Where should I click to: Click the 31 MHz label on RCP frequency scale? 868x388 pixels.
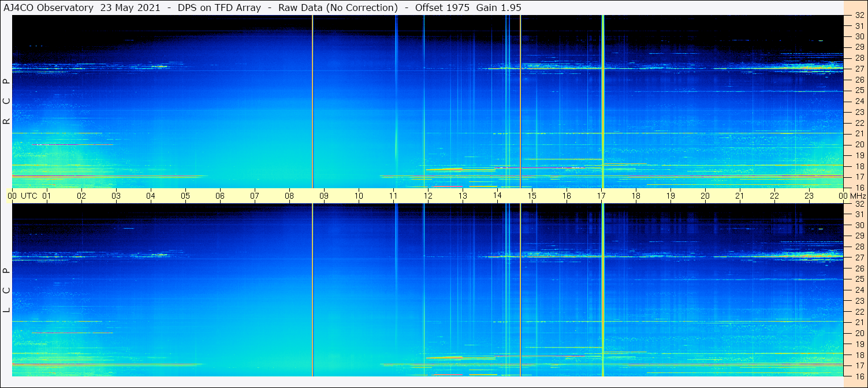tap(859, 26)
